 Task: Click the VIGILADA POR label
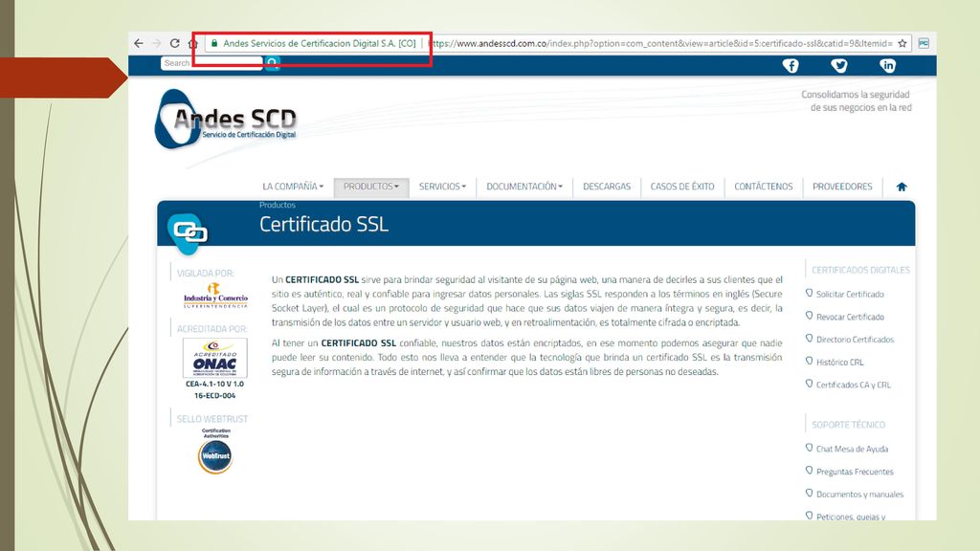[205, 274]
